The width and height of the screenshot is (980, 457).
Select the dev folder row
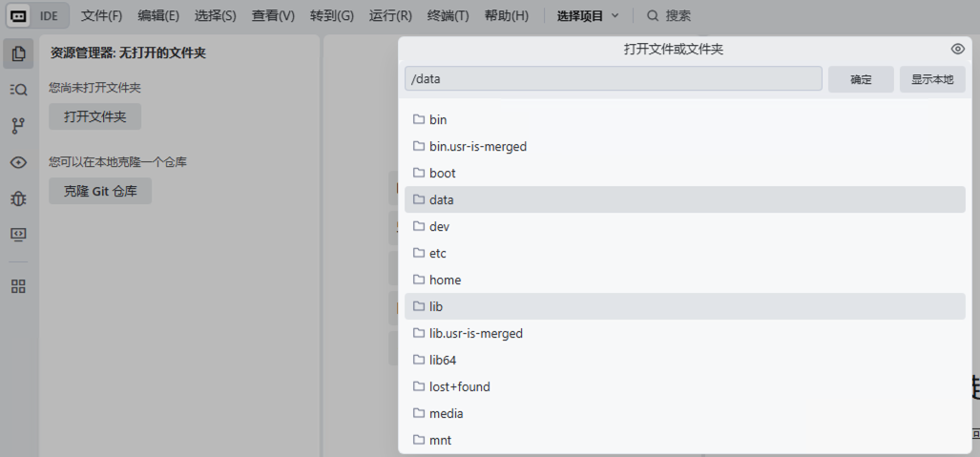tap(684, 226)
